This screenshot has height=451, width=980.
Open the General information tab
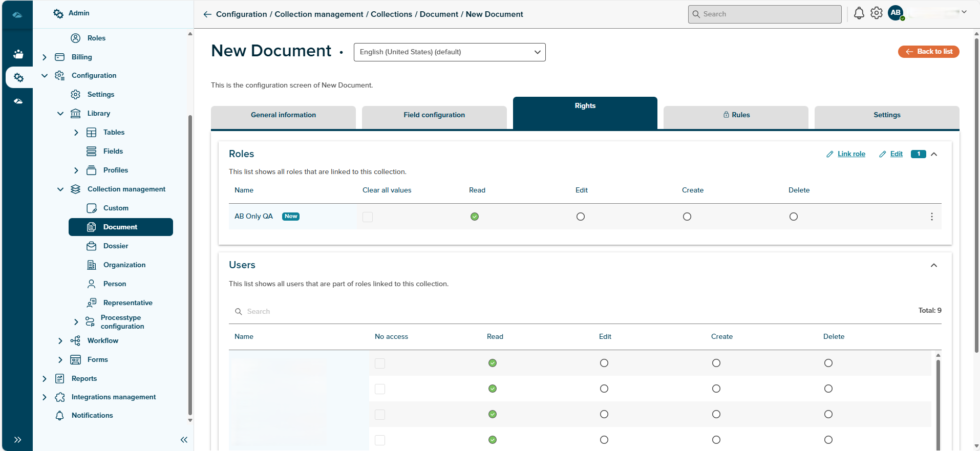click(283, 115)
